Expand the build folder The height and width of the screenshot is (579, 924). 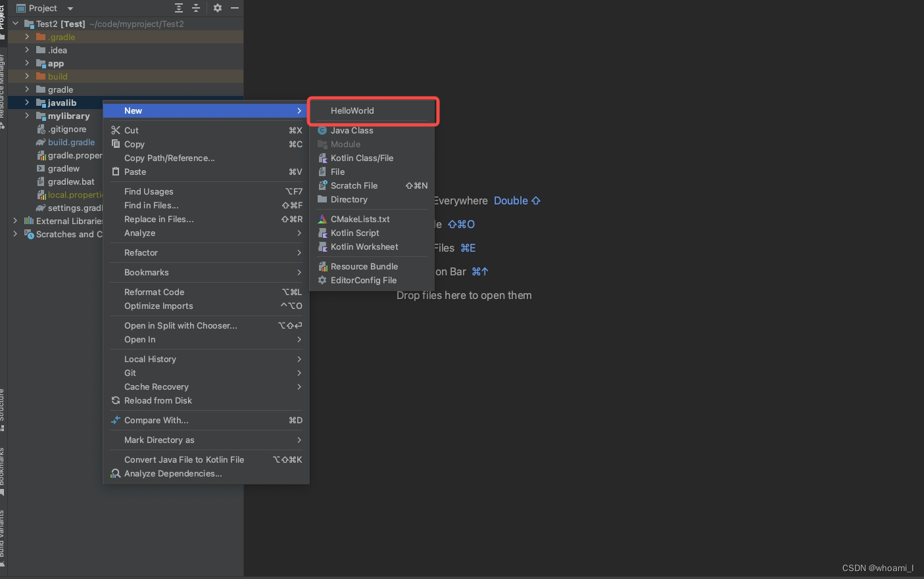(x=27, y=76)
